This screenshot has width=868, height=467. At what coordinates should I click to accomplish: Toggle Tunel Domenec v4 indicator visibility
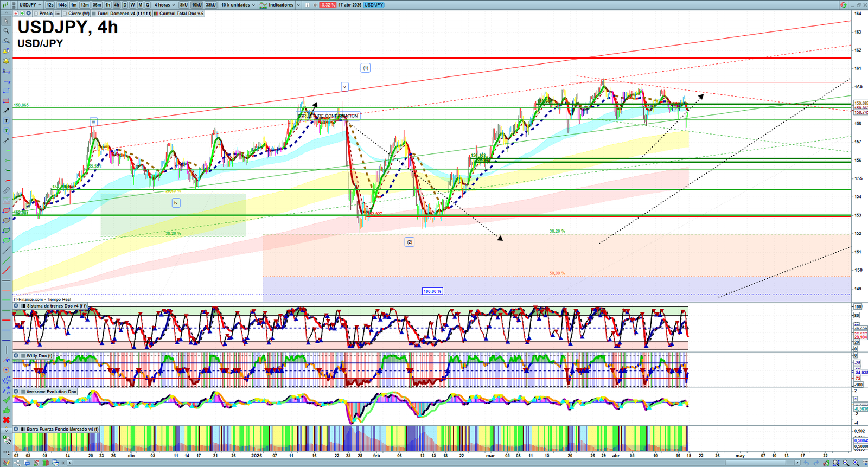(x=94, y=14)
